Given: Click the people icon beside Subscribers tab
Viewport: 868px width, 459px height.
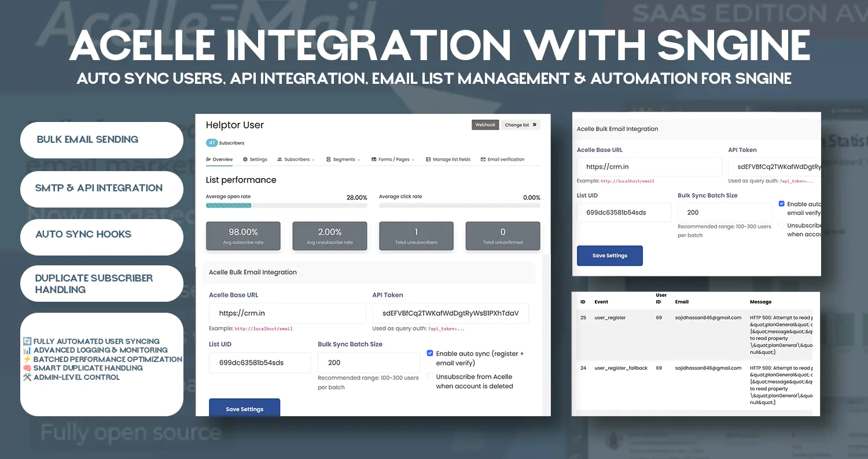Looking at the screenshot, I should click(279, 160).
